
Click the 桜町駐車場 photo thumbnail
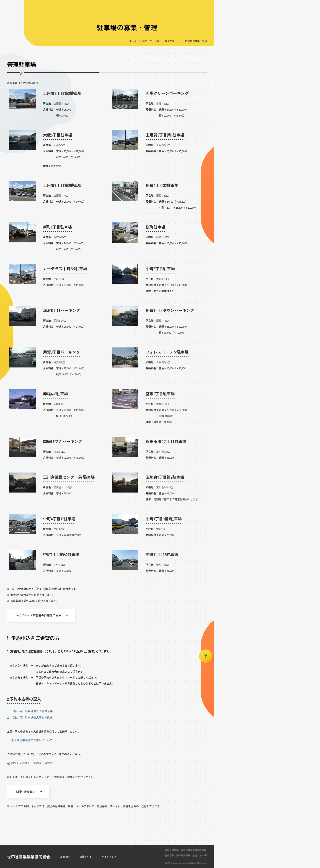tap(125, 232)
